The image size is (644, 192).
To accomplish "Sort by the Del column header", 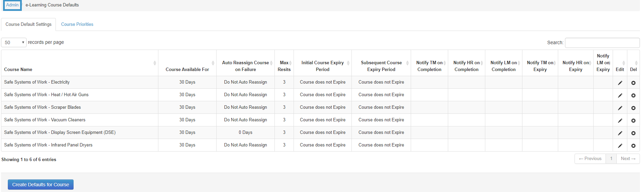I will click(633, 63).
